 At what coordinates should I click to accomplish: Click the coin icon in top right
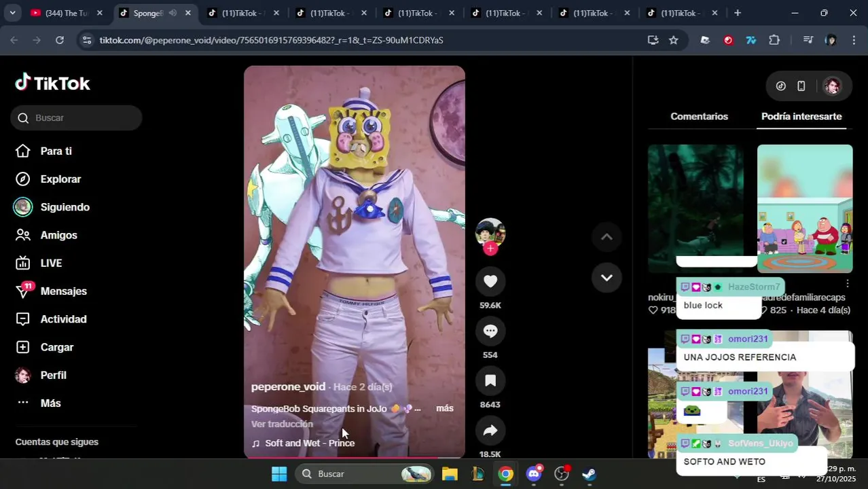pos(781,86)
